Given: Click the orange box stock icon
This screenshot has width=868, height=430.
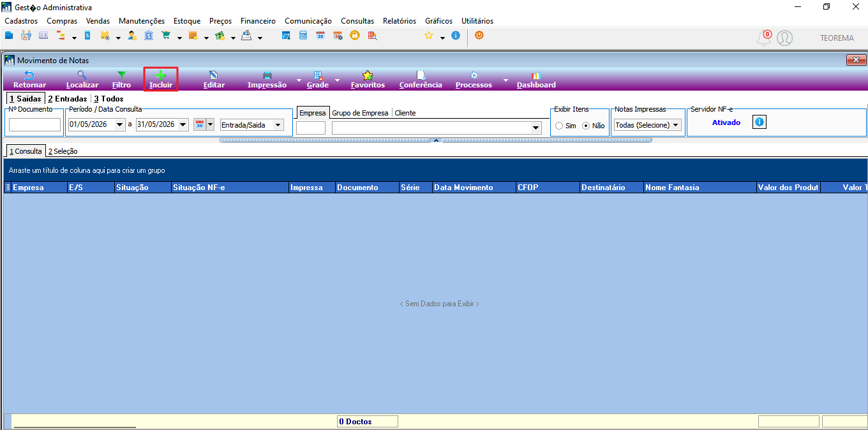Looking at the screenshot, I should click(193, 36).
